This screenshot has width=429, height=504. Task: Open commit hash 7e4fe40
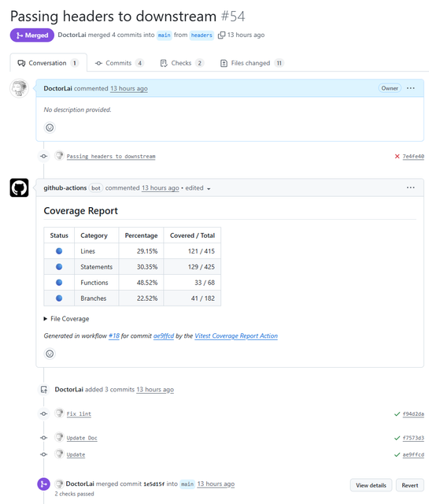tap(413, 157)
